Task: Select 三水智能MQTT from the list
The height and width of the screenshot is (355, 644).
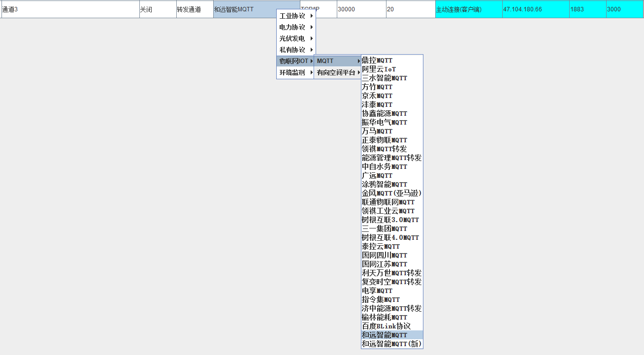Action: pyautogui.click(x=392, y=78)
